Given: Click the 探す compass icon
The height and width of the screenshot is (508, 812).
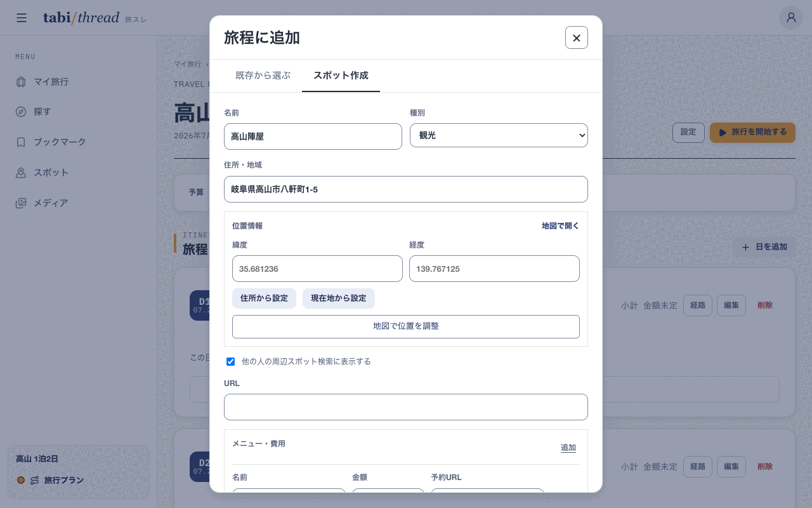Looking at the screenshot, I should tap(21, 112).
